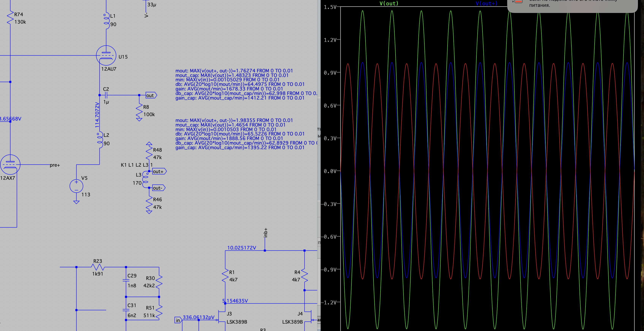Click the in input port label

tap(178, 320)
